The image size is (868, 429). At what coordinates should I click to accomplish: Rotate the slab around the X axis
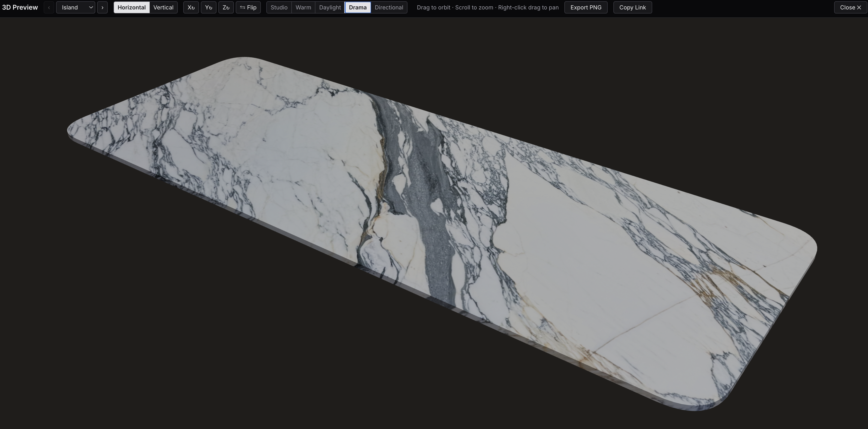coord(191,7)
